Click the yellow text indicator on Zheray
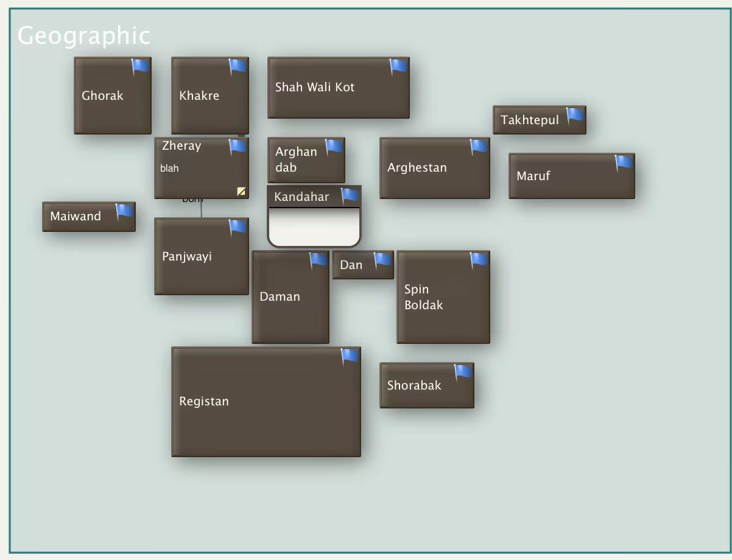Viewport: 732px width, 560px height. point(242,192)
